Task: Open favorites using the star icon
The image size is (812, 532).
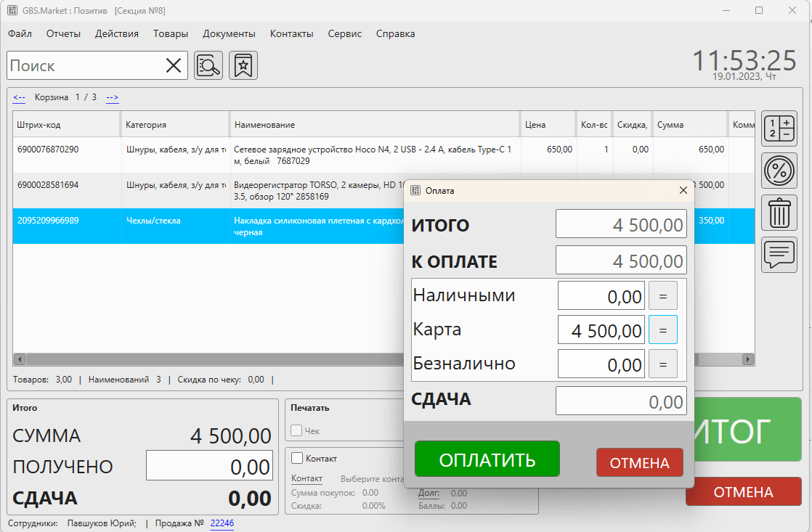Action: [x=243, y=65]
